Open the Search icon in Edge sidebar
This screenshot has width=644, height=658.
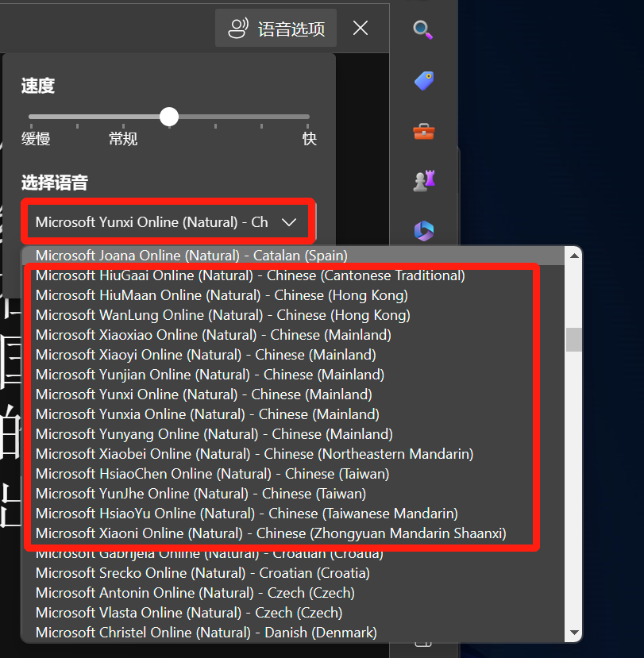423,30
